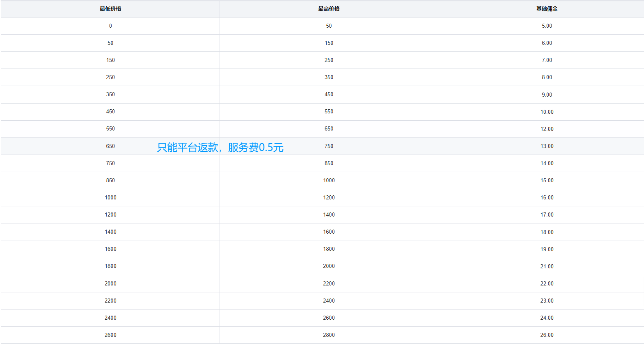Image resolution: width=644 pixels, height=345 pixels.
Task: Click the 550 cell under 最低价格
Action: pos(110,129)
